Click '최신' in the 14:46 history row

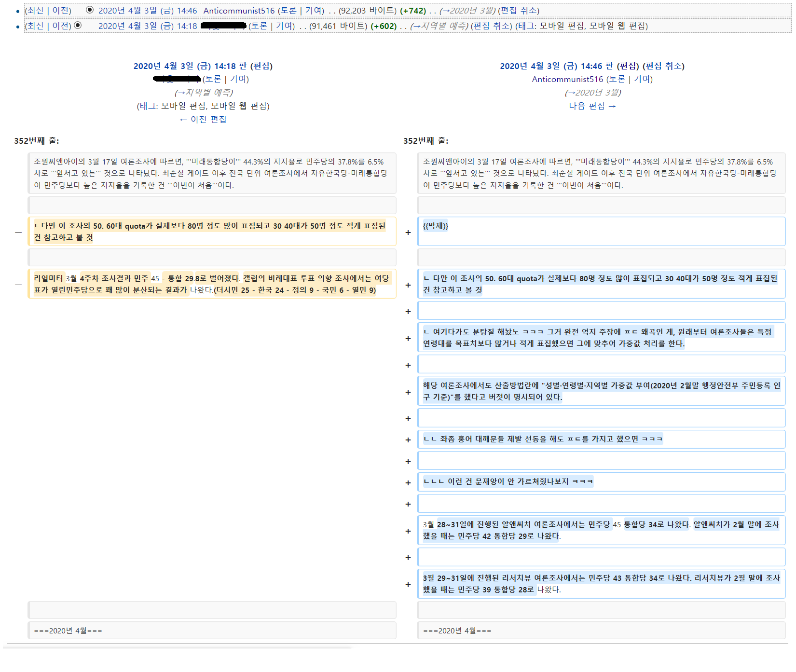point(35,11)
